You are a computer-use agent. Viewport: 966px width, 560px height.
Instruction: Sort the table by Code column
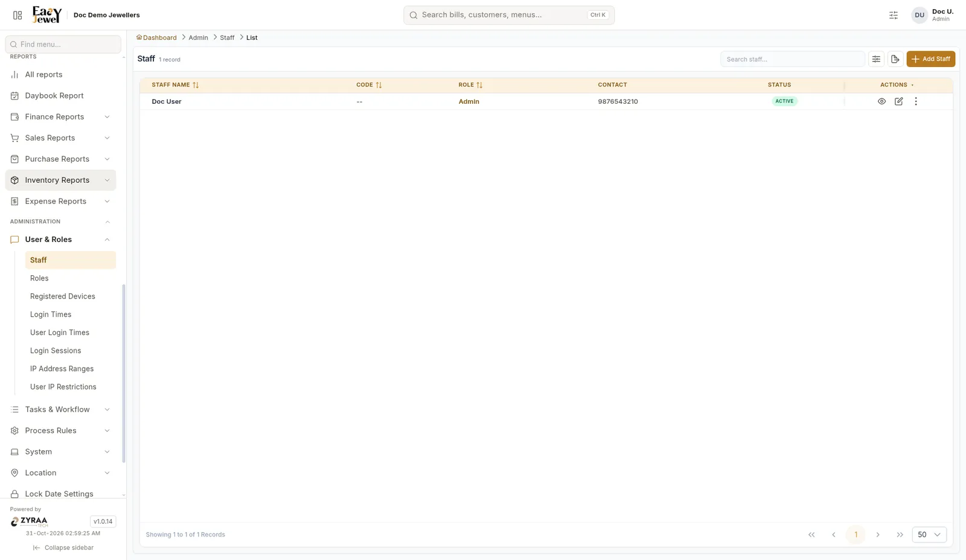(379, 85)
